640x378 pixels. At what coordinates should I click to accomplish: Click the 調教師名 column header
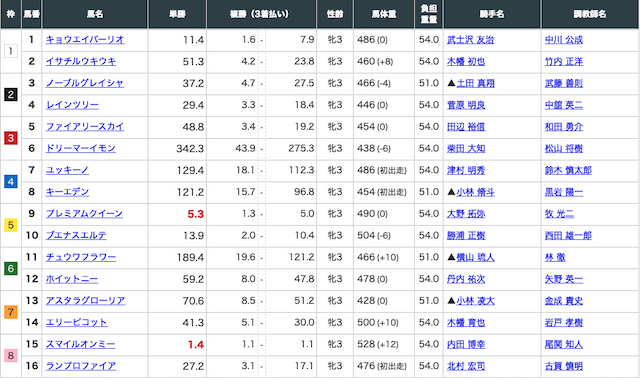(590, 14)
